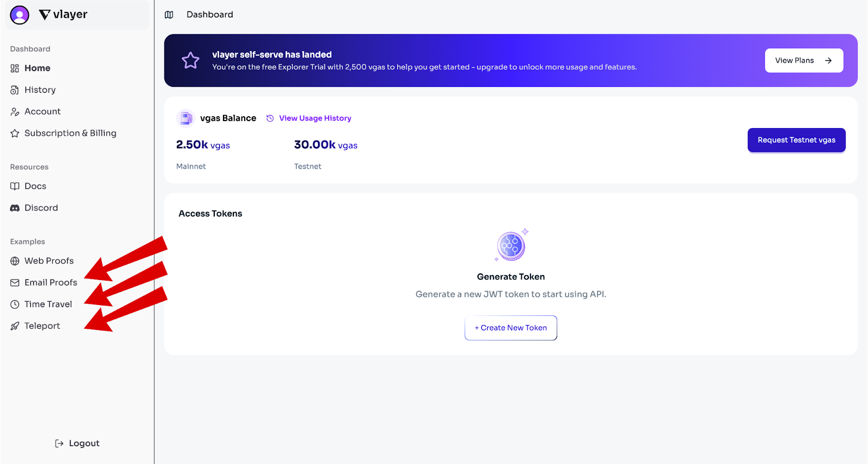
Task: Click the Home grid icon
Action: (15, 68)
